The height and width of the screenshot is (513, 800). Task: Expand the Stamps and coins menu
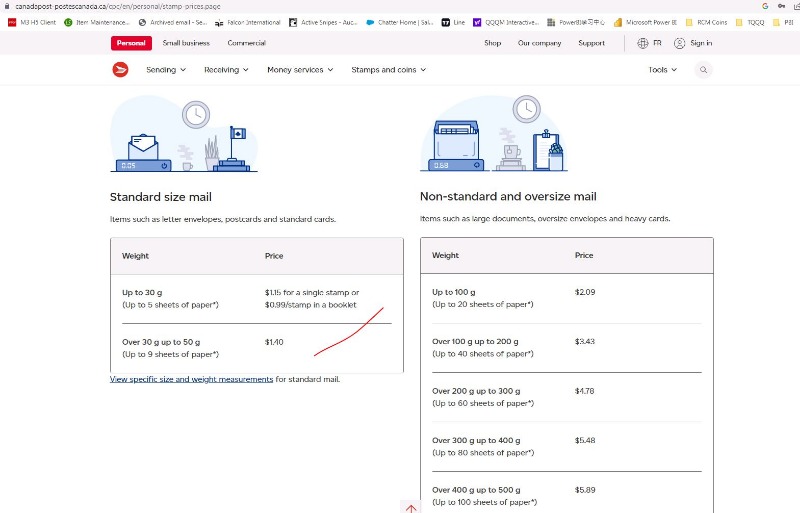[x=388, y=70]
